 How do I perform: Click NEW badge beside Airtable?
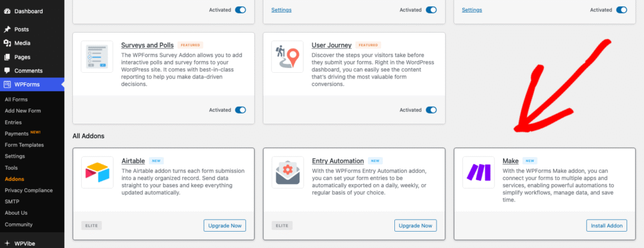pos(157,161)
